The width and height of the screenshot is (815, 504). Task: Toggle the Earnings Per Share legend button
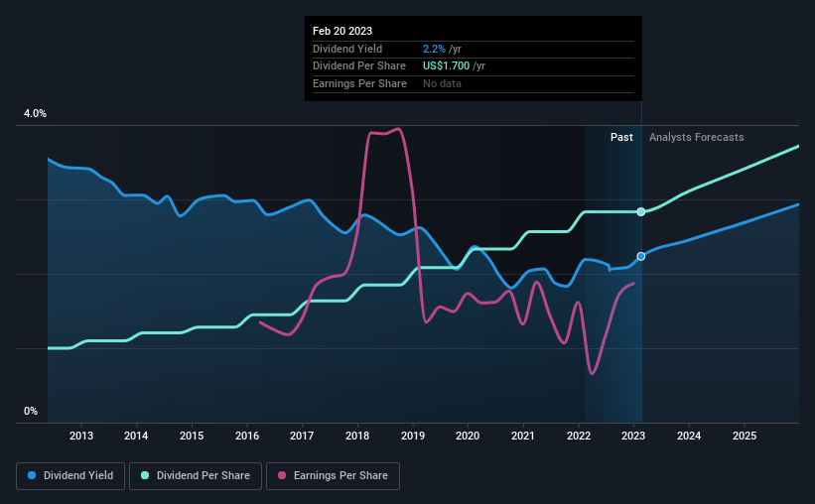tap(333, 476)
